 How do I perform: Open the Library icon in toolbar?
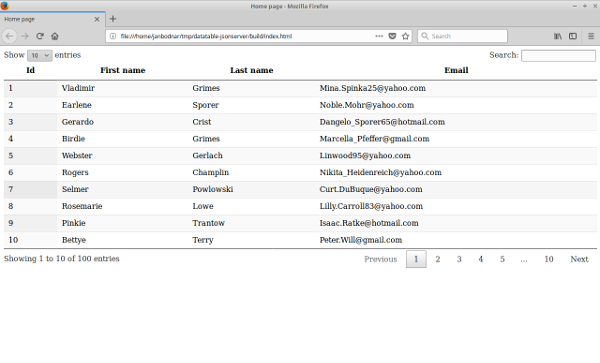pyautogui.click(x=558, y=36)
